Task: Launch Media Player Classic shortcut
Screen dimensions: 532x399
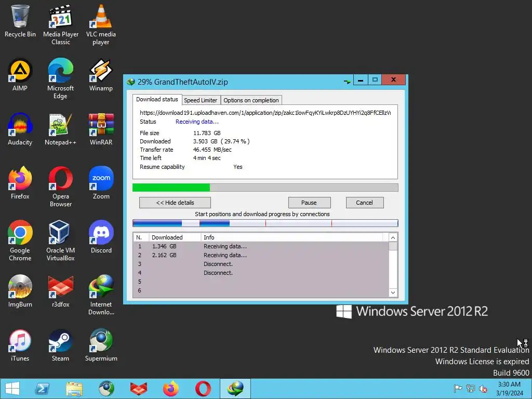Action: (61, 24)
